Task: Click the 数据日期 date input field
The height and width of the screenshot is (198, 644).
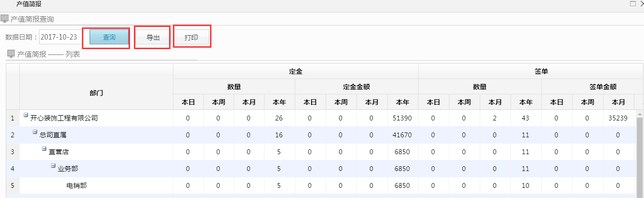Action: (60, 38)
